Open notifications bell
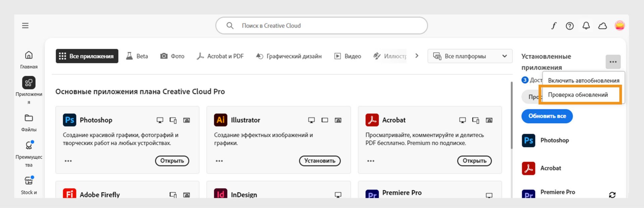Viewport: 644px width, 208px height. [x=586, y=26]
